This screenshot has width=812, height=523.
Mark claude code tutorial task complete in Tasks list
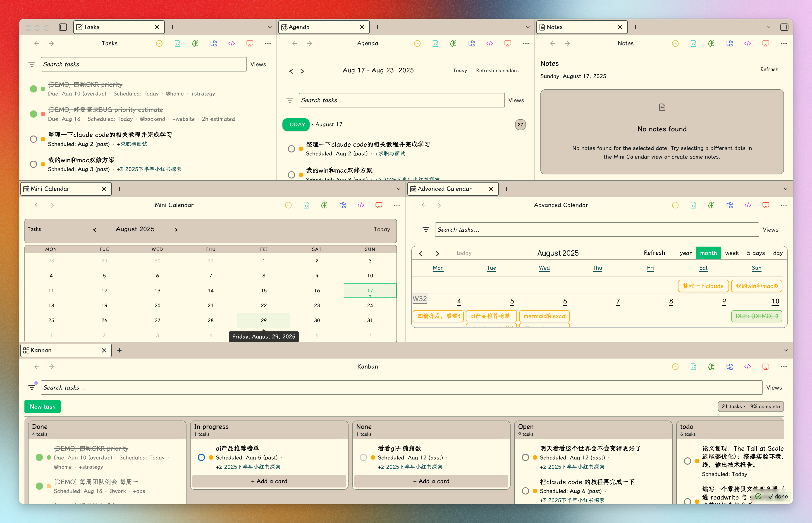tap(33, 139)
